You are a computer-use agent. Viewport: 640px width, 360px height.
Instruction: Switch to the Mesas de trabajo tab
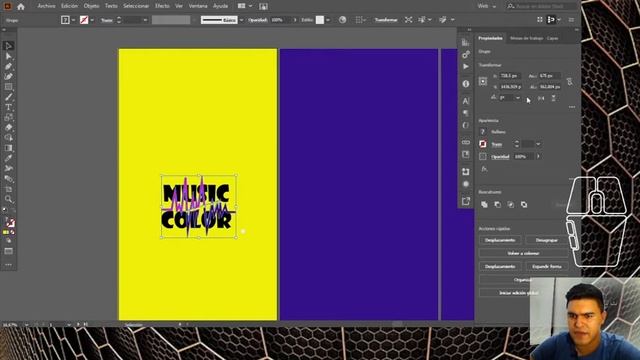(527, 38)
